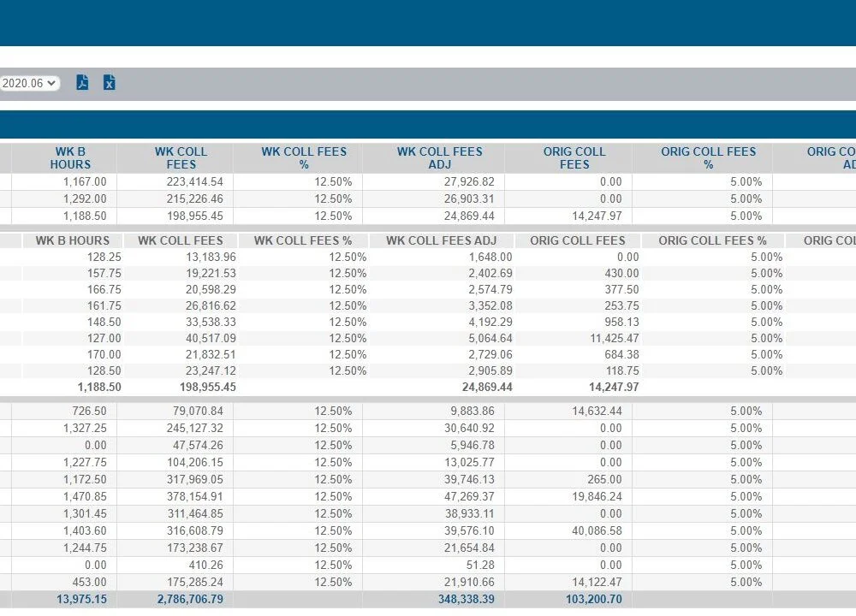
Task: Select row with 378,154.91 coll fees
Action: [428, 496]
